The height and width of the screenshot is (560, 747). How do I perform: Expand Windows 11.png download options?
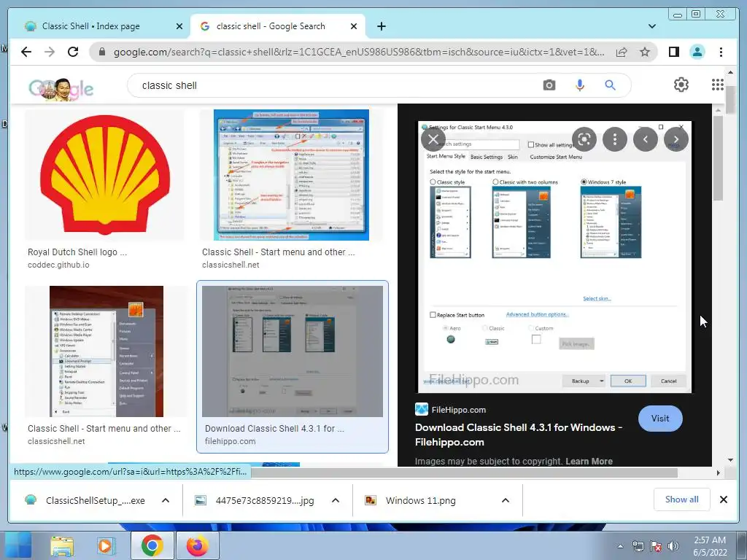[506, 500]
